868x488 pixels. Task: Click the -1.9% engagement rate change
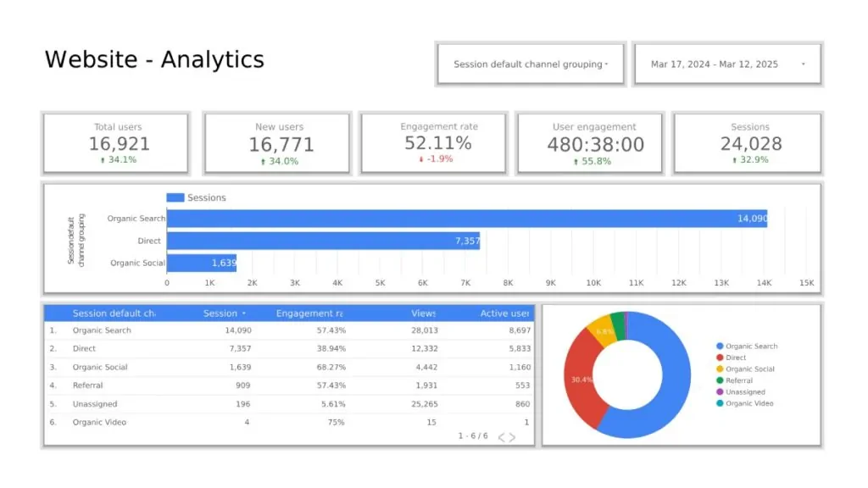(436, 158)
